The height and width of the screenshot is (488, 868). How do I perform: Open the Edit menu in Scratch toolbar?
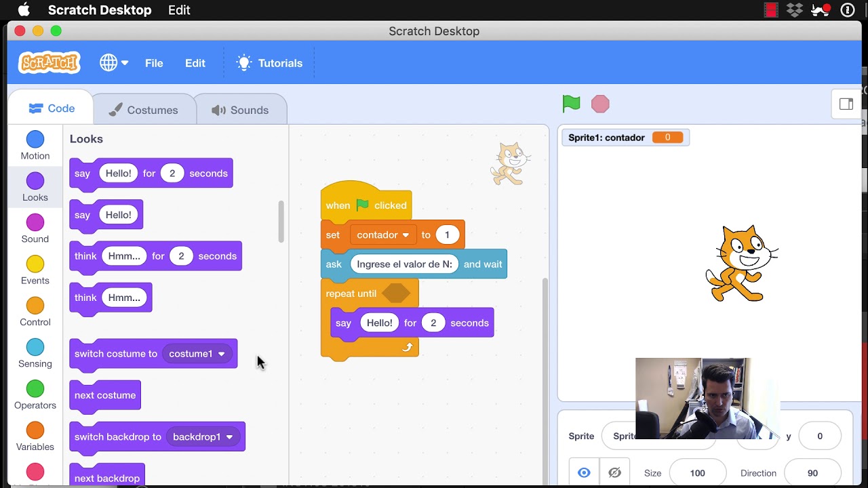pos(195,63)
